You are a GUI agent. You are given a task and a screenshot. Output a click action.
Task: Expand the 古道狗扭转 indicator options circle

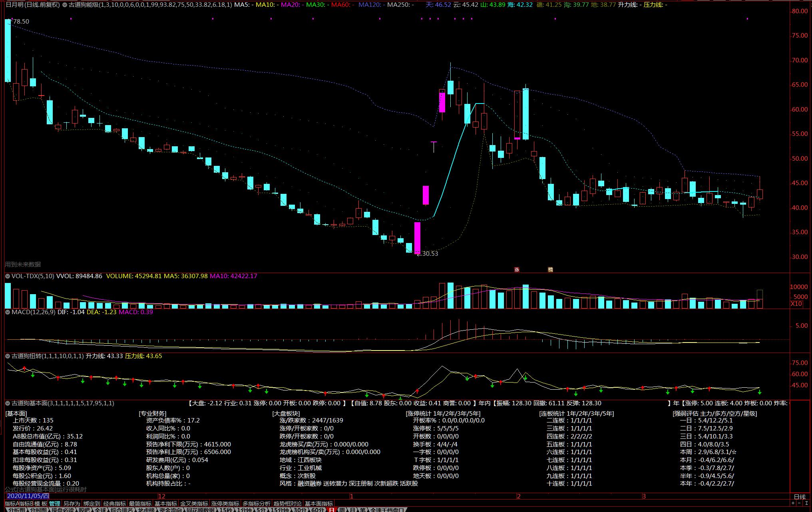pyautogui.click(x=7, y=356)
